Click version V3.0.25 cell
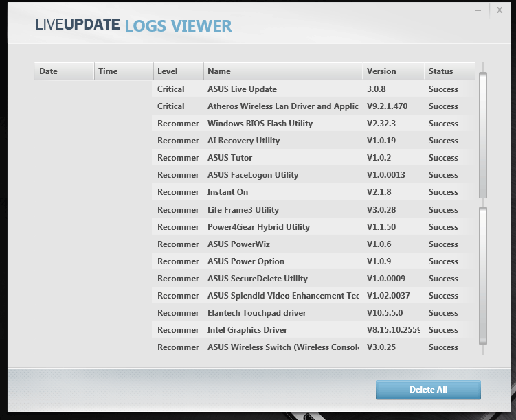Screen dimensions: 516x420 (381, 347)
